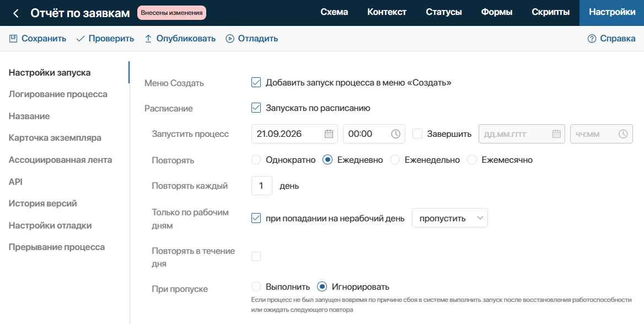Image resolution: width=644 pixels, height=324 pixels.
Task: Select Игнорировать radio button
Action: (x=322, y=286)
